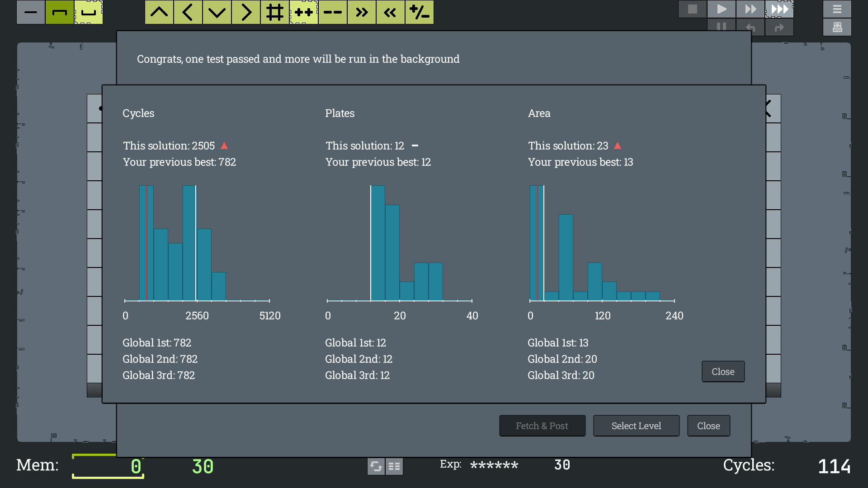Select the left arrow instruction tool

188,12
